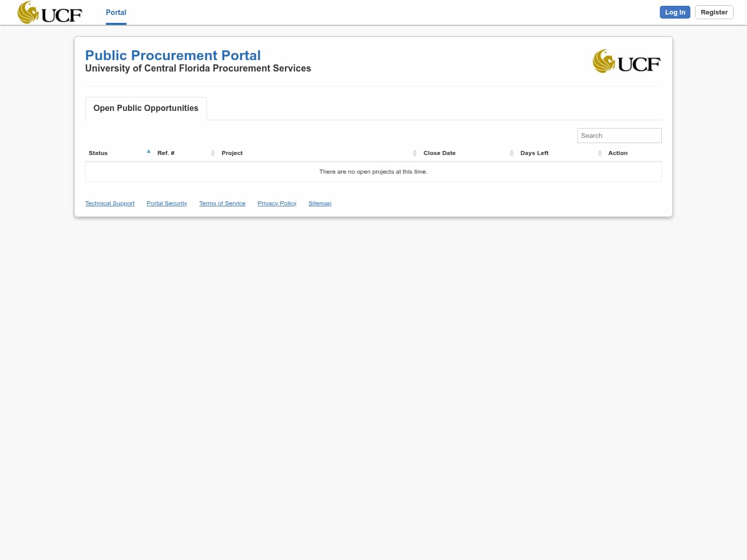747x560 pixels.
Task: Sort by Days Left using its sort arrows
Action: (600, 153)
